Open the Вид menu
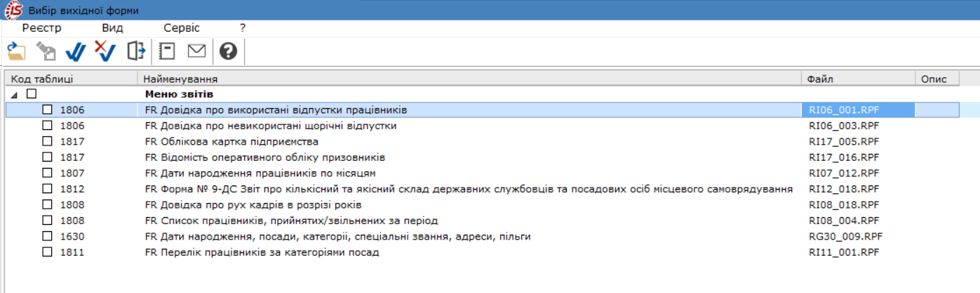Viewport: 980px width, 293px height. pos(112,28)
